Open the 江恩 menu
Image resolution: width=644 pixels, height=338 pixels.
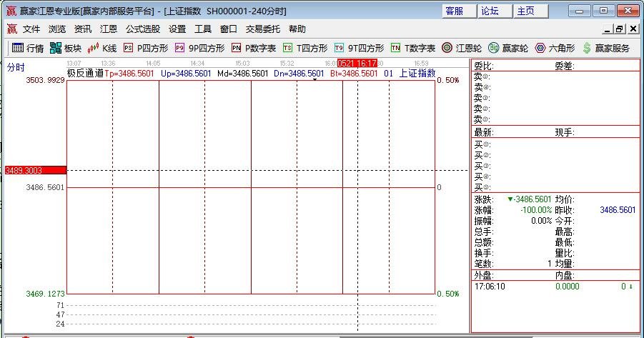click(x=109, y=29)
